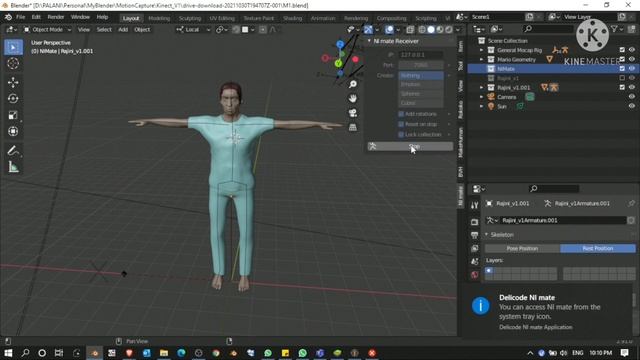Uncheck General Mocap Rig collection checkbox
The image size is (640, 360).
tap(622, 50)
